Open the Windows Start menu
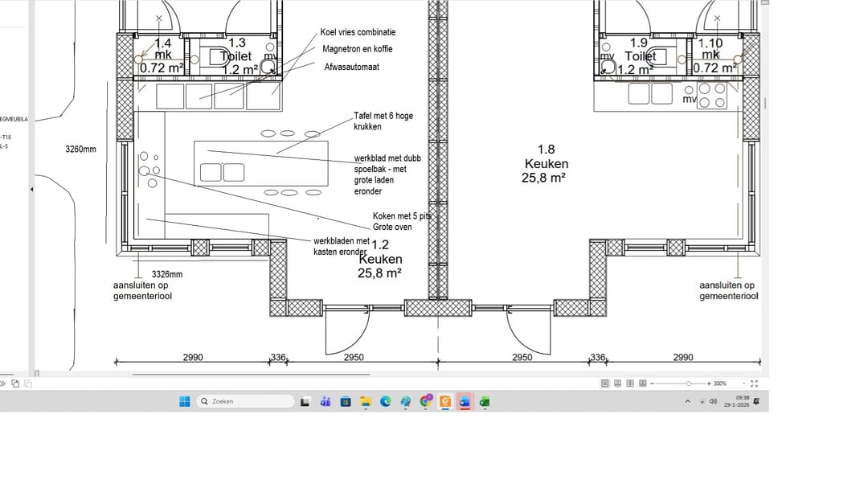Screen dimensions: 868x488 (184, 401)
